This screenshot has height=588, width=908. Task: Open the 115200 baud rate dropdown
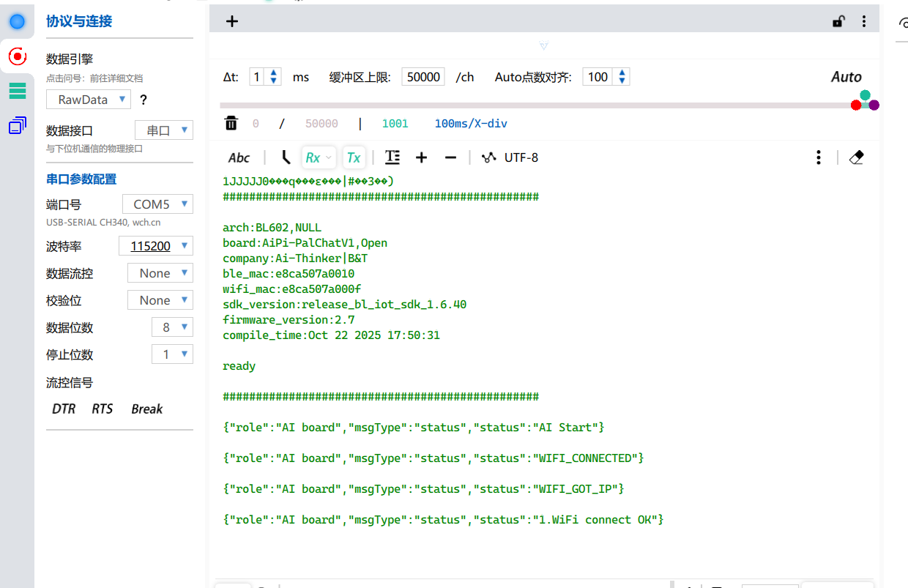156,246
